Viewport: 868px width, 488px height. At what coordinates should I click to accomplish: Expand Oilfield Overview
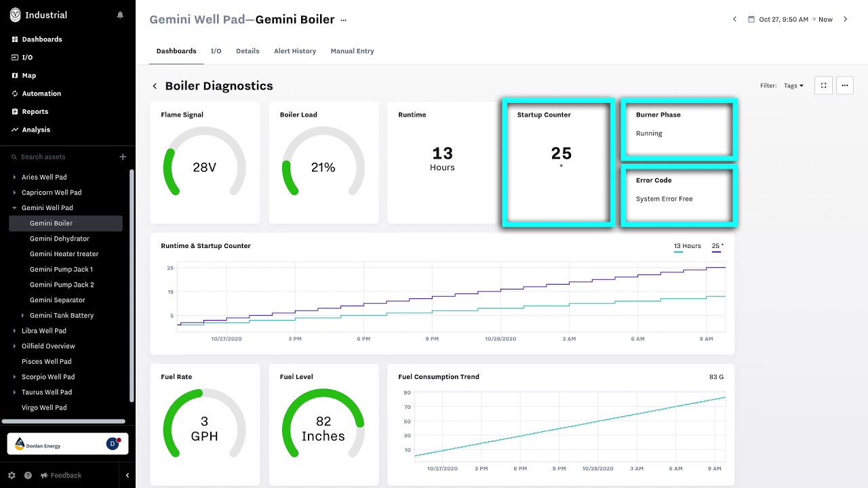pyautogui.click(x=14, y=346)
